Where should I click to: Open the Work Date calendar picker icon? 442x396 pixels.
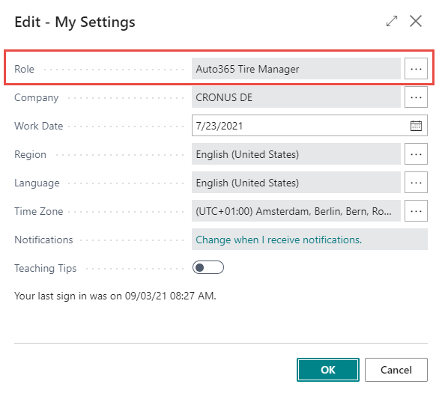[416, 126]
